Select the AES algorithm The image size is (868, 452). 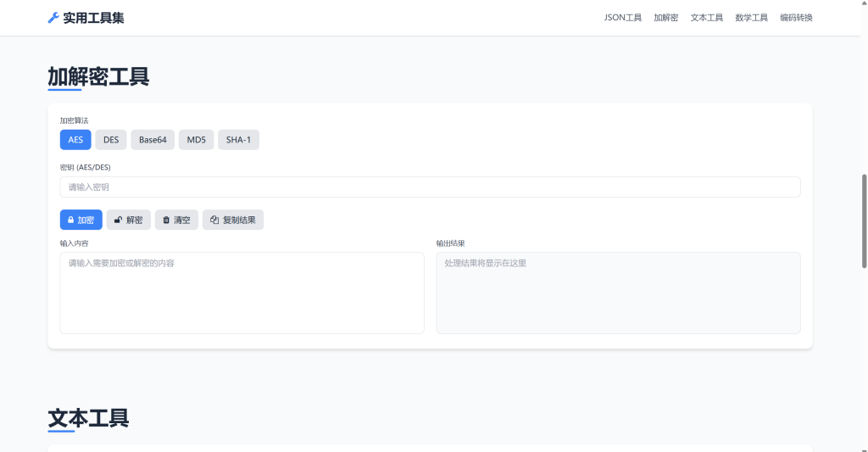(75, 140)
